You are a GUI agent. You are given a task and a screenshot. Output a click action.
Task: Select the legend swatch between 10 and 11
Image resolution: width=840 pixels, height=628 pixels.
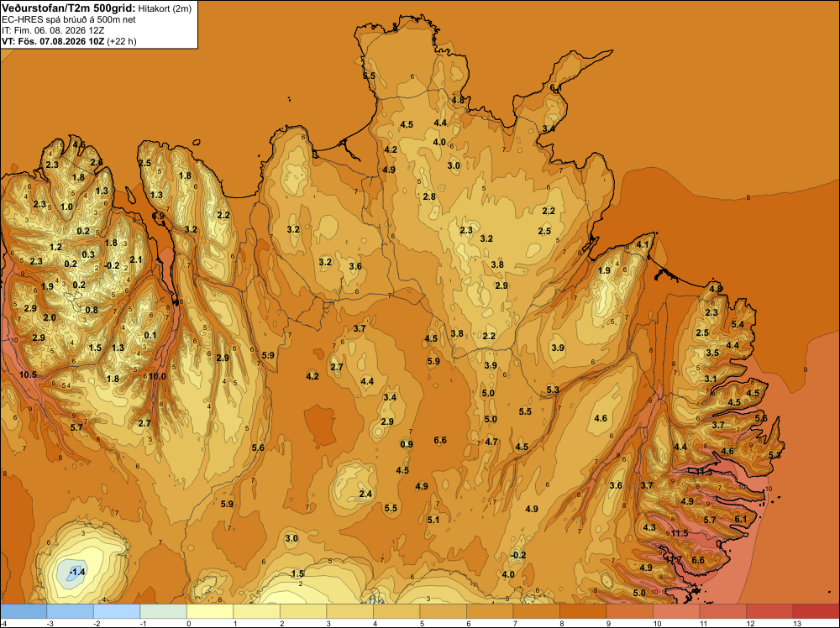tap(676, 611)
